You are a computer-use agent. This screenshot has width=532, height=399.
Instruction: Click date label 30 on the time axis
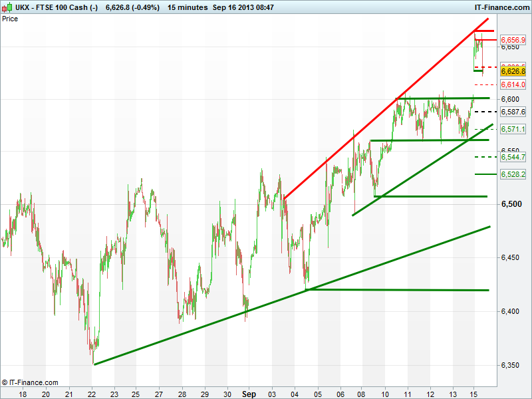pos(227,394)
